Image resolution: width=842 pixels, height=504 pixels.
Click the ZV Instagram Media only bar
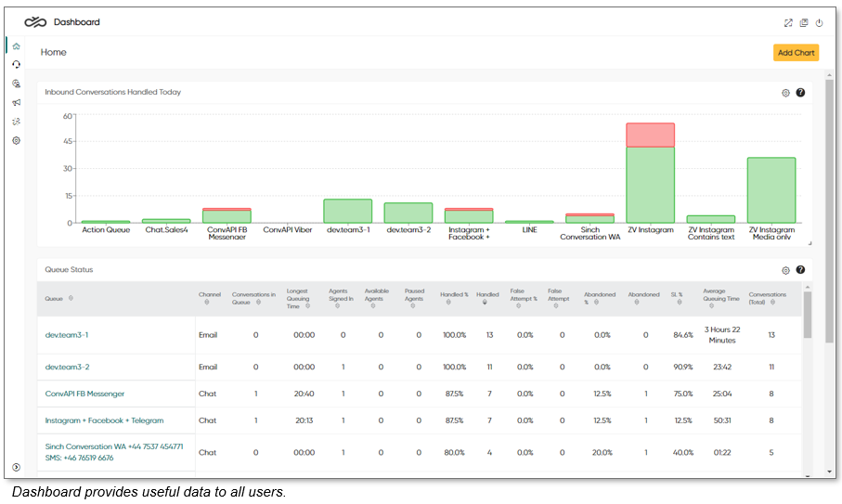pos(771,190)
